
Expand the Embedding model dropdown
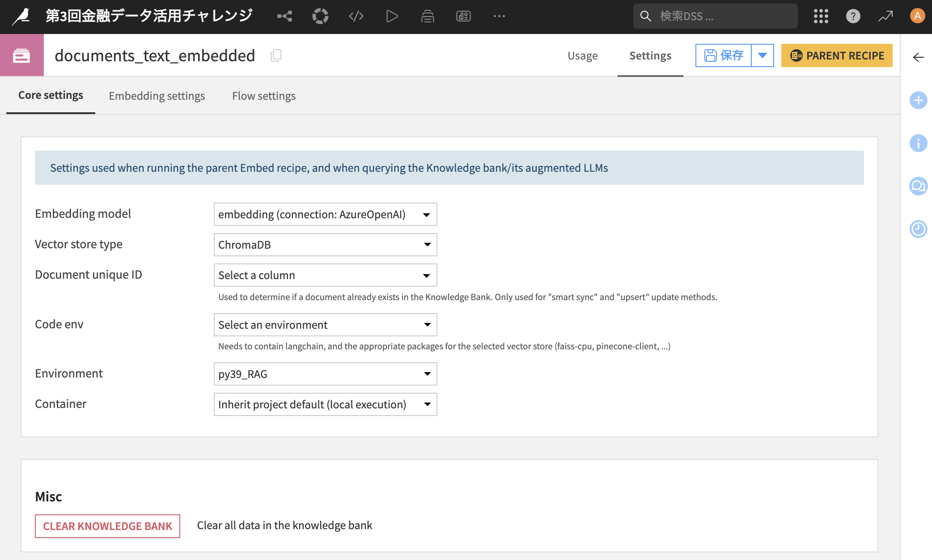[325, 215]
